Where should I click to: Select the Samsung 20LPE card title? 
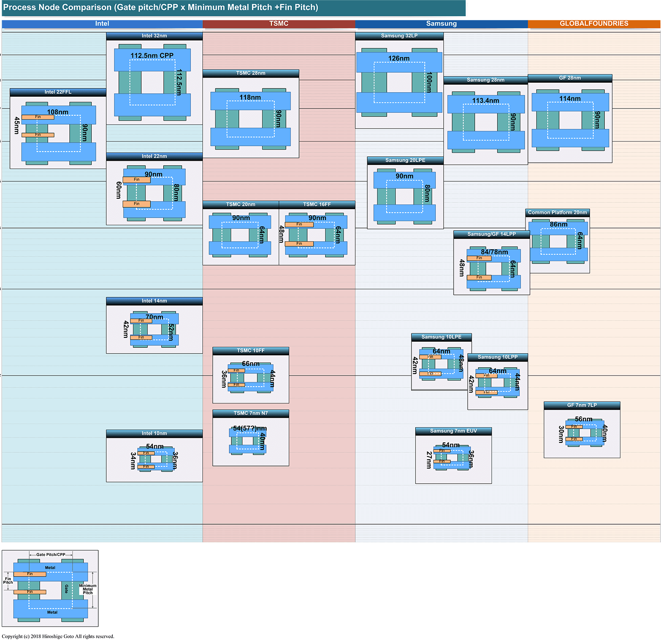pos(405,161)
